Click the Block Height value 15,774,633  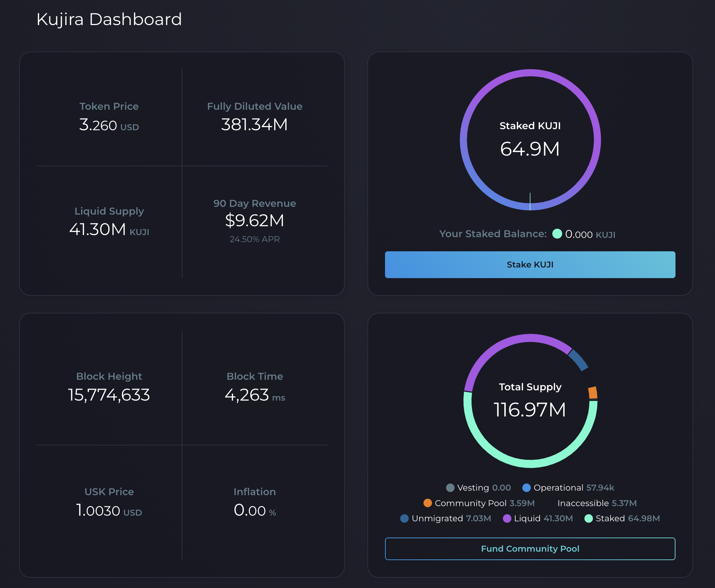click(109, 395)
